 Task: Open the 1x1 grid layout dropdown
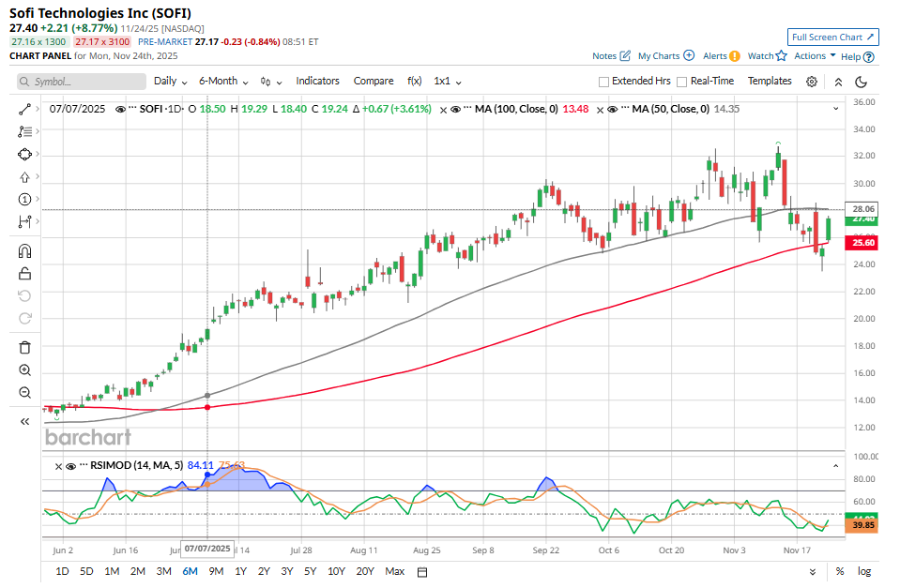click(447, 82)
